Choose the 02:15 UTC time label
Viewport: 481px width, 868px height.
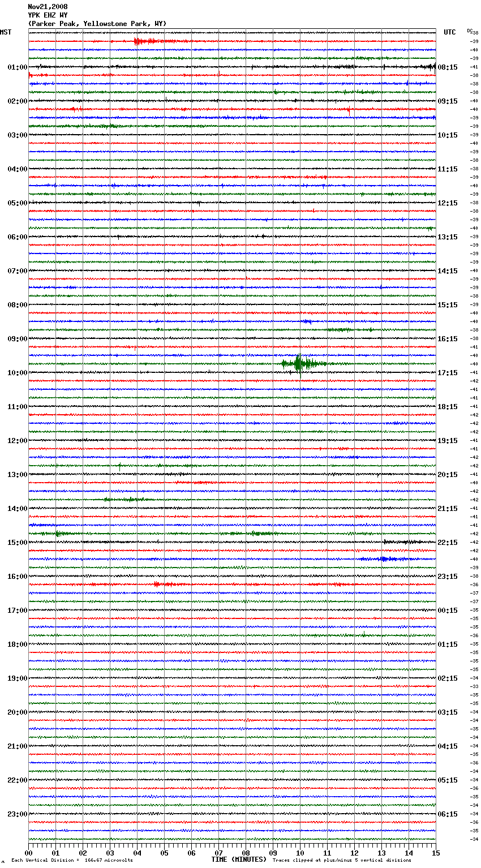tap(448, 678)
